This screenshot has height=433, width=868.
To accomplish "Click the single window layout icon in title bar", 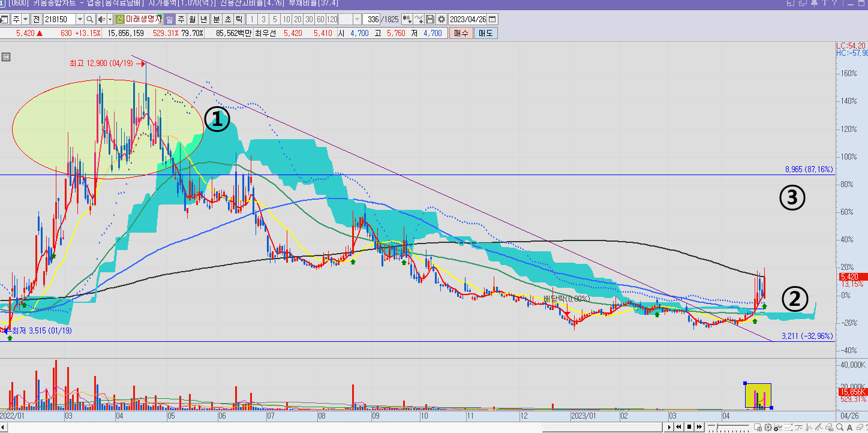I will (791, 3).
